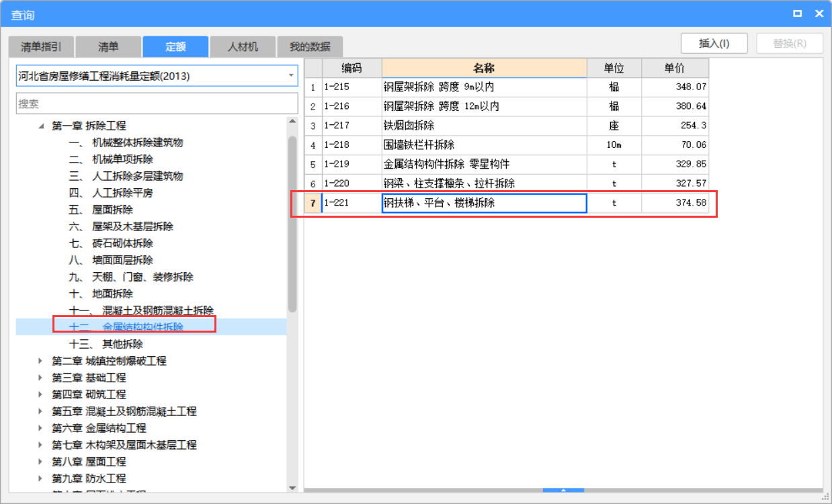832x504 pixels.
Task: Select 六、屋架及木基层拆除 item
Action: tap(121, 226)
